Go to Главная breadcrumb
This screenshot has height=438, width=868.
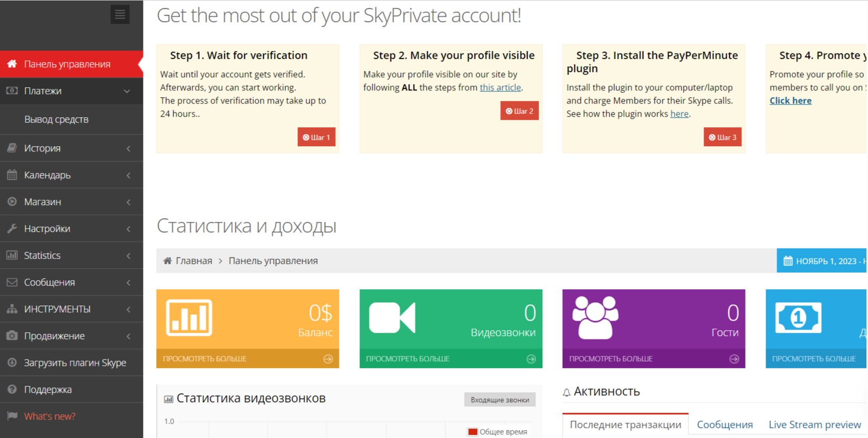click(x=194, y=261)
